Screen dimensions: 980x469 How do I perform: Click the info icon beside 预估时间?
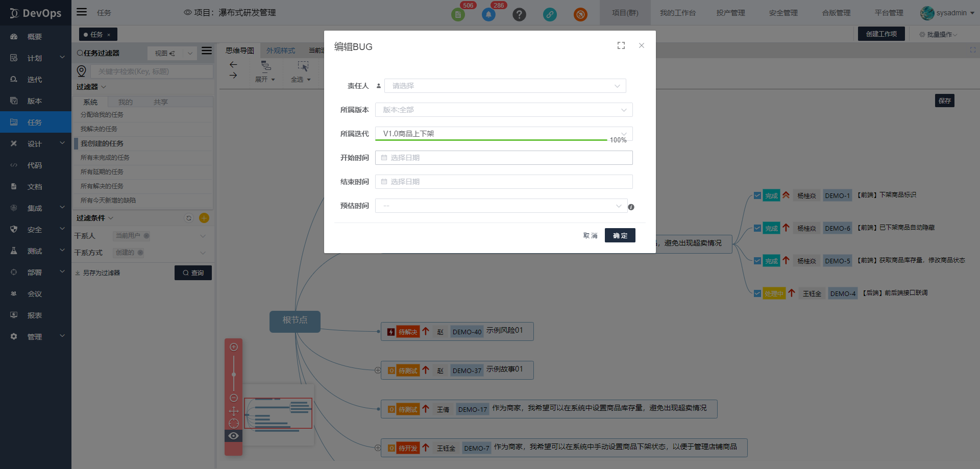631,207
